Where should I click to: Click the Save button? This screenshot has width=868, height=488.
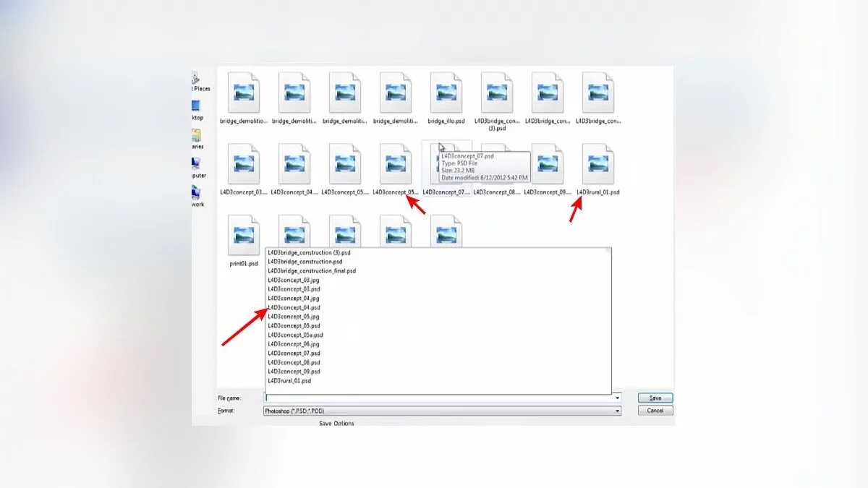coord(655,398)
